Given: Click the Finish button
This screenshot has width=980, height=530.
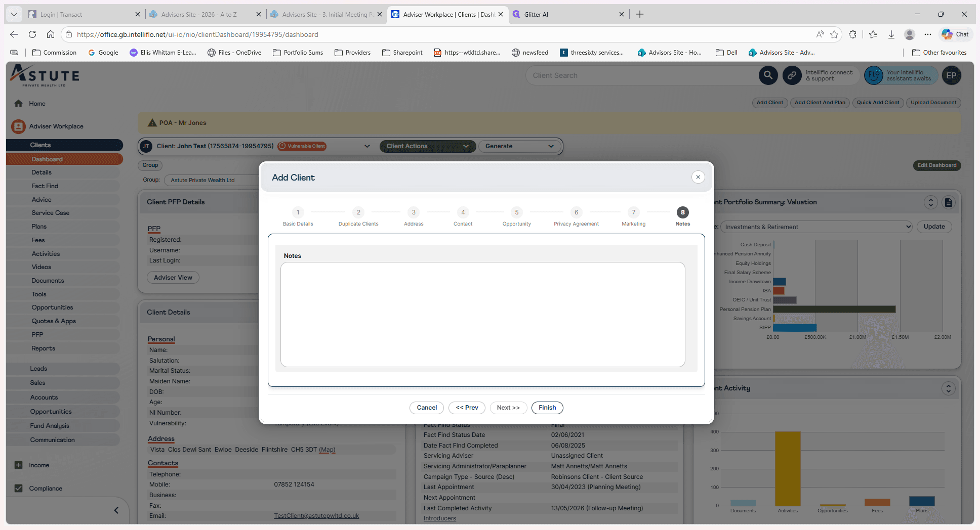Looking at the screenshot, I should tap(547, 408).
